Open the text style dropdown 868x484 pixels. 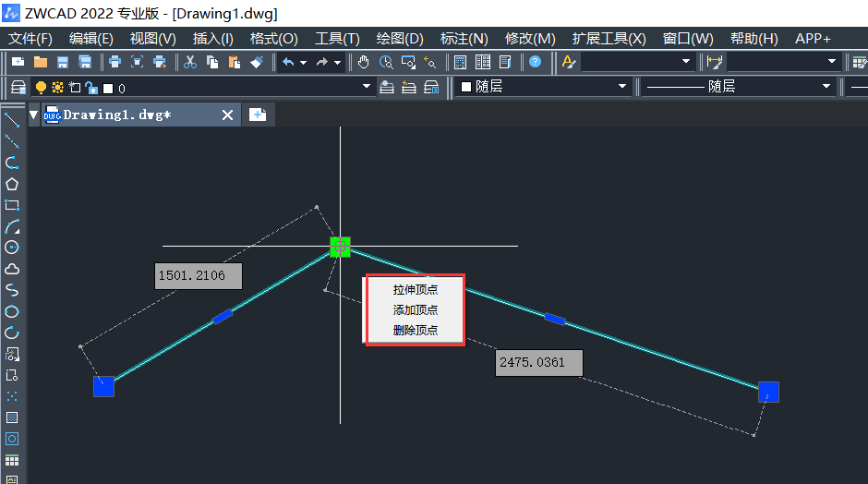pyautogui.click(x=686, y=61)
